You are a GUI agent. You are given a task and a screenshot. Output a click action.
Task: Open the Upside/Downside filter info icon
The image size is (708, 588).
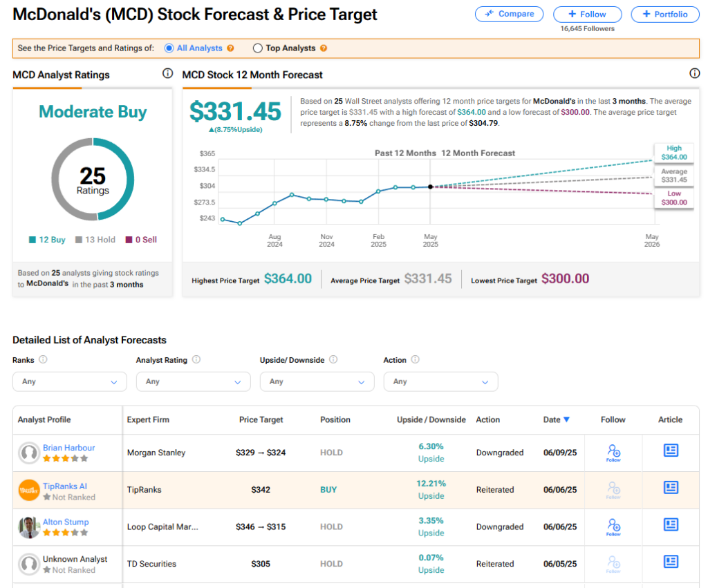333,360
